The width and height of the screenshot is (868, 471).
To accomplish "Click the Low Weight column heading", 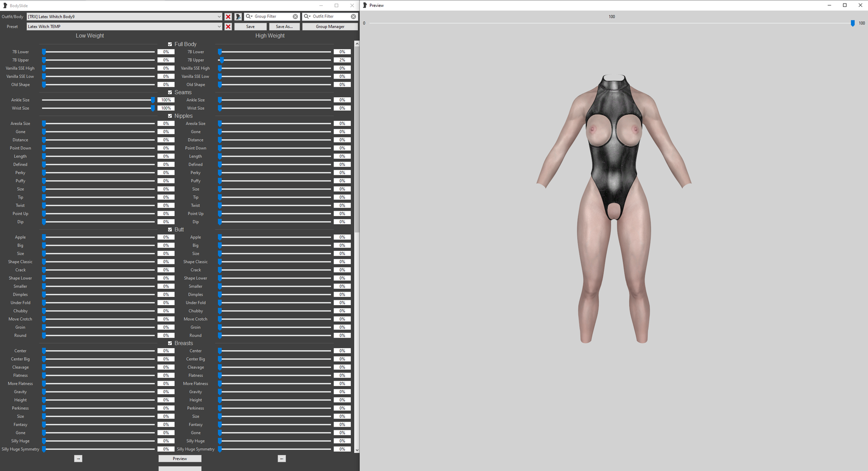I will [x=90, y=36].
